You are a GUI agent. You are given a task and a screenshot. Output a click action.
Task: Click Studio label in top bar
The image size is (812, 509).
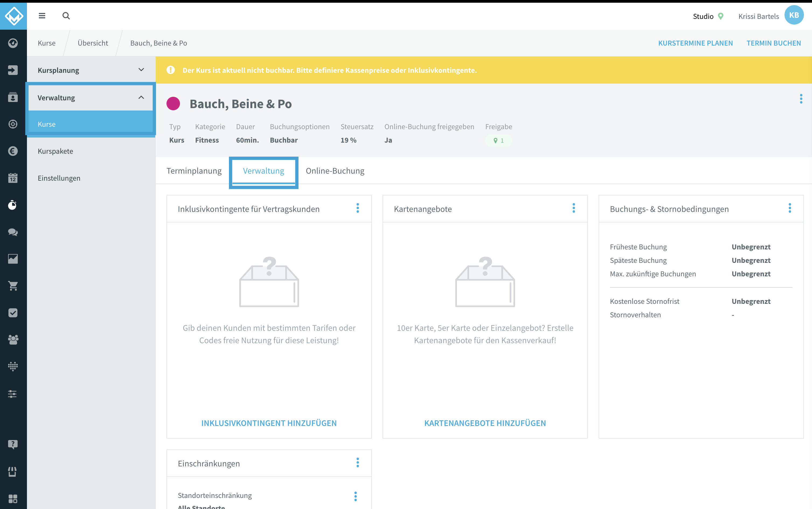coord(703,16)
